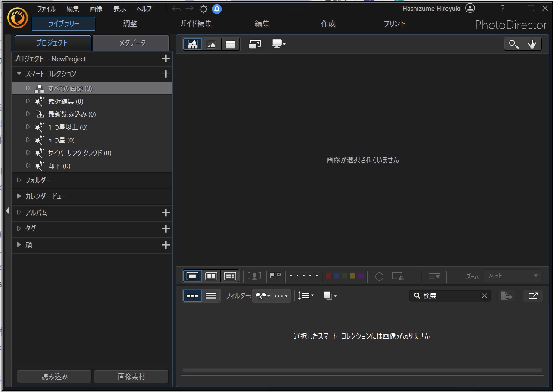The height and width of the screenshot is (392, 553).
Task: Open the ズーム フィット dropdown
Action: (513, 276)
